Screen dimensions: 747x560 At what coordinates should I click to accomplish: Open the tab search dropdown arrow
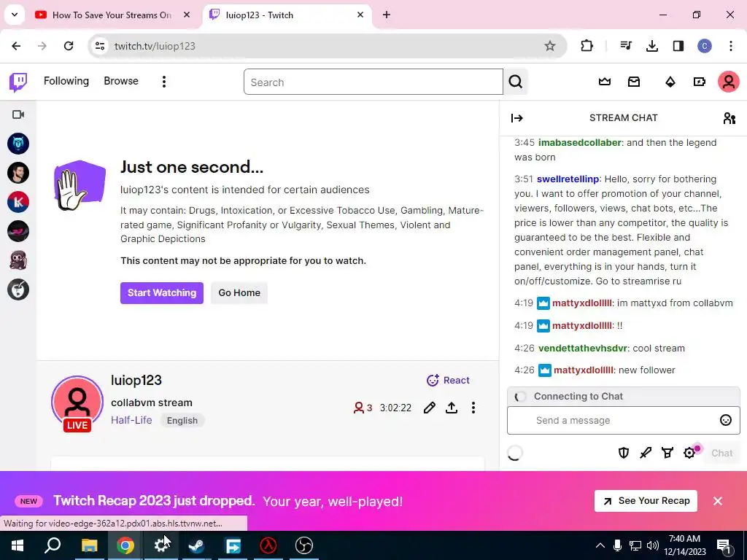(15, 15)
